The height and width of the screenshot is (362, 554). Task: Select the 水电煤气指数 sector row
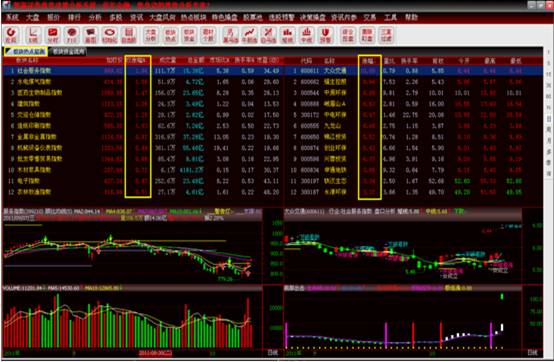pos(143,82)
